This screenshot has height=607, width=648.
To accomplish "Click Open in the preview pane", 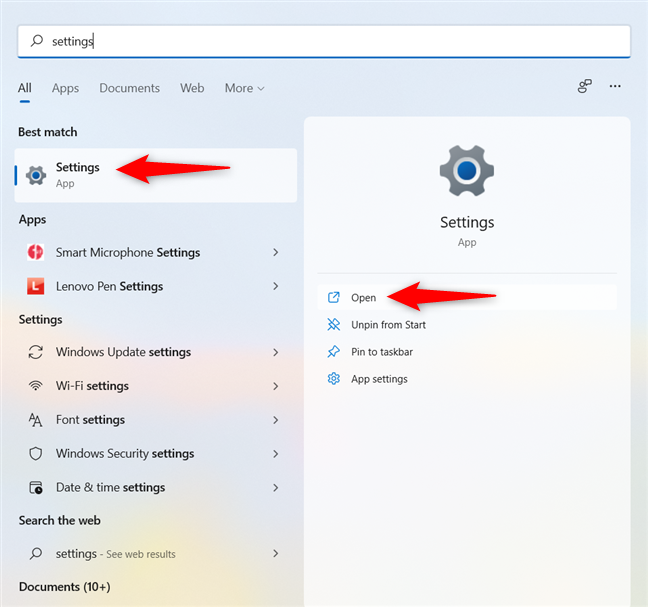I will click(467, 298).
